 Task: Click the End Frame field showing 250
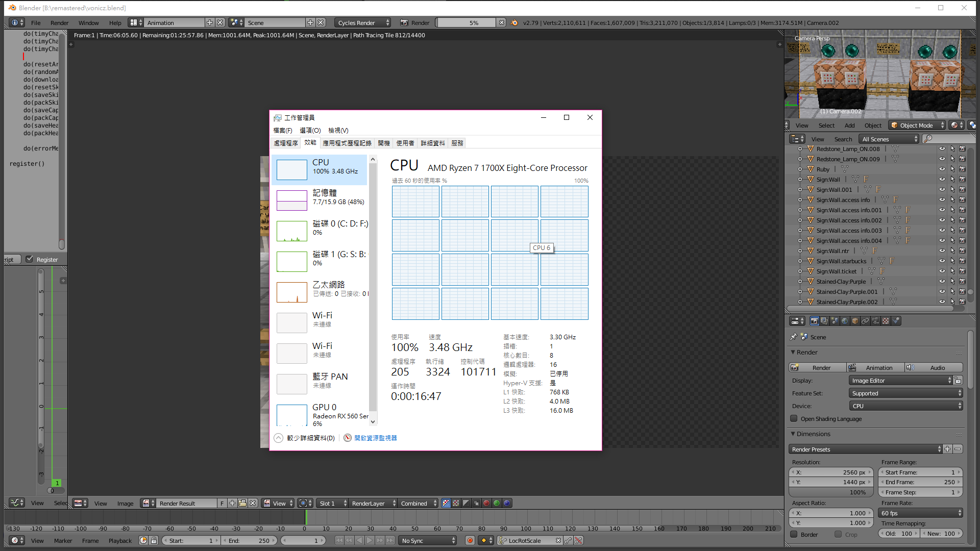[921, 482]
